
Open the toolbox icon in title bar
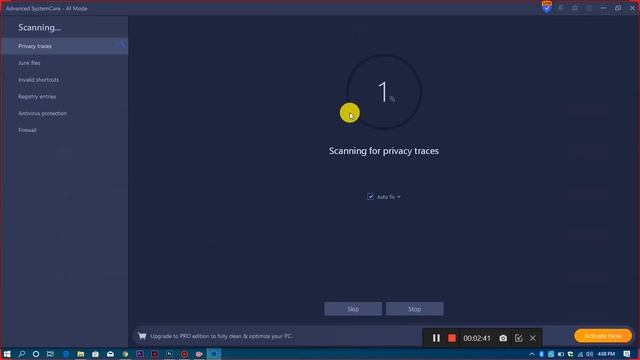coord(575,8)
